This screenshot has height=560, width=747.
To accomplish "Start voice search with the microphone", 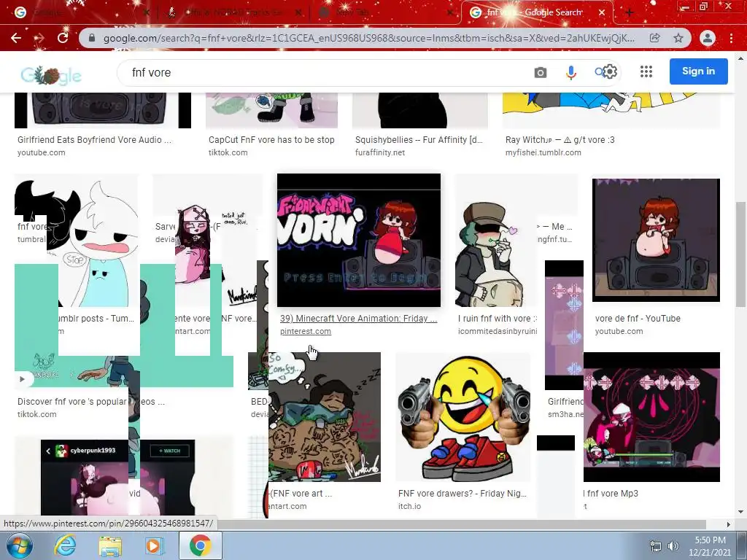I will tap(570, 72).
